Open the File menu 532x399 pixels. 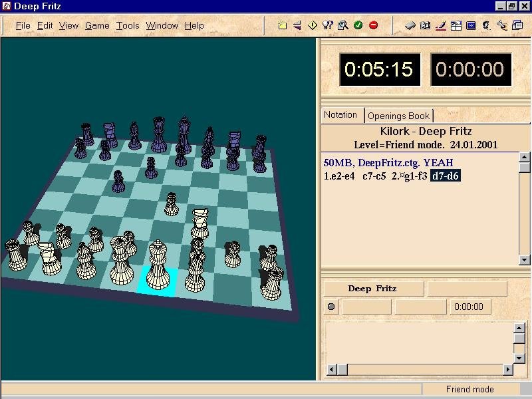[23, 26]
